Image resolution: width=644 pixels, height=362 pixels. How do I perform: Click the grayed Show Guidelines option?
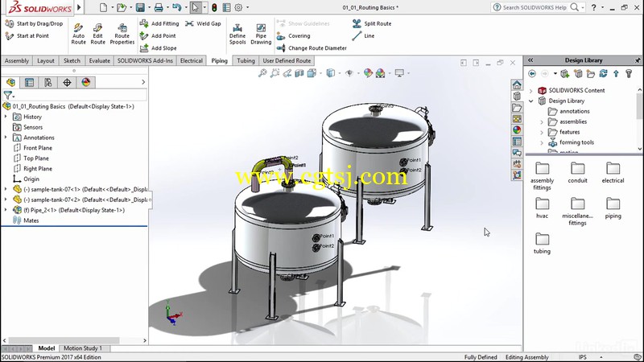click(x=303, y=24)
